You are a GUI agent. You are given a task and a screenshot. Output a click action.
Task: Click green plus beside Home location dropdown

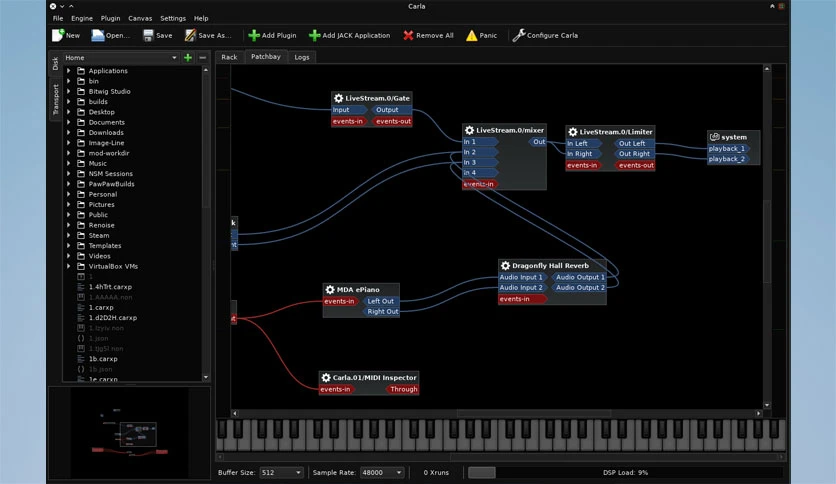click(188, 58)
